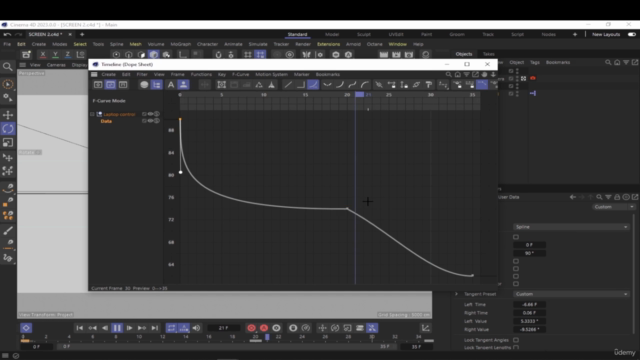The width and height of the screenshot is (640, 360).
Task: Open the Spline interpolation dropdown
Action: [571, 227]
